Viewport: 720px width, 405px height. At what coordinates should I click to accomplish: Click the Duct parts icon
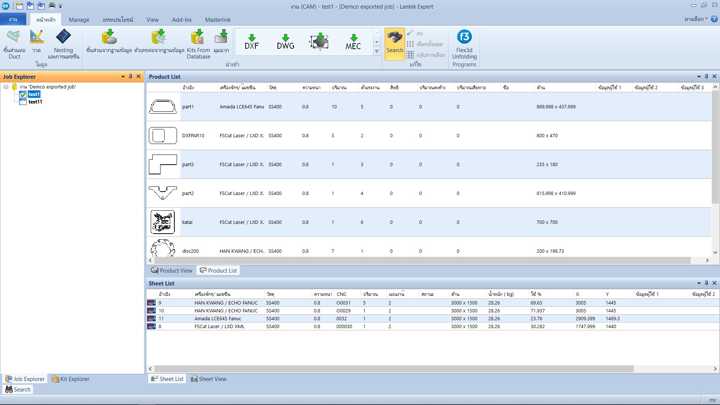(x=14, y=43)
